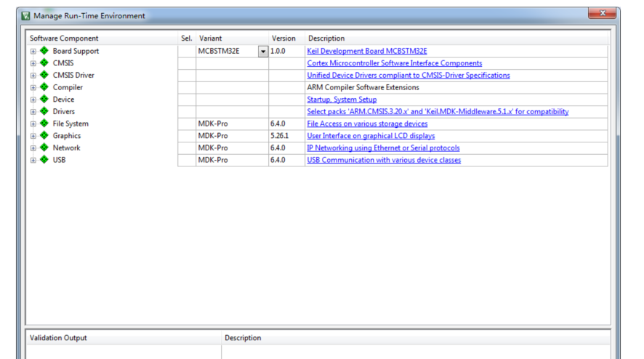Select the File System tree label
The image size is (644, 359).
click(71, 124)
